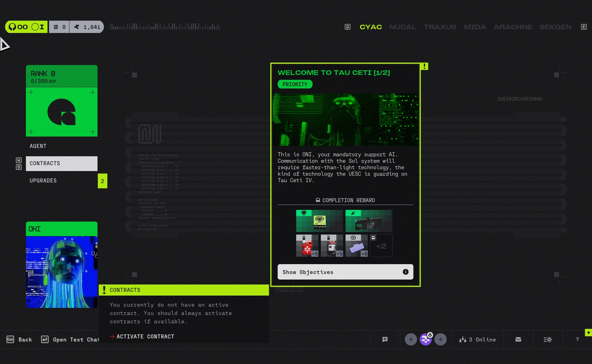Click the Welcome to Tau Ceti contract title
The image size is (592, 364).
click(334, 73)
